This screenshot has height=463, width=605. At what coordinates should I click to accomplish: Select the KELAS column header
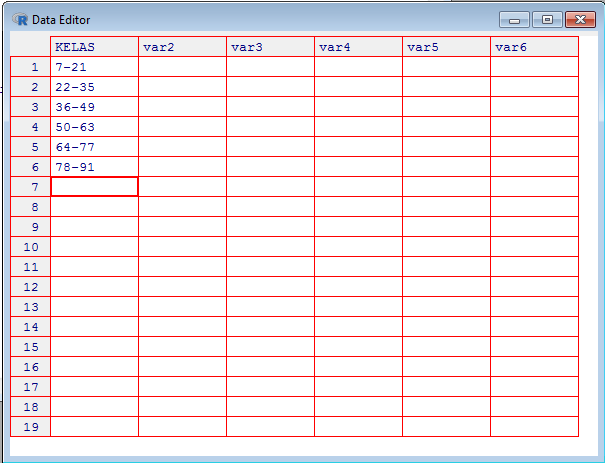coord(95,47)
